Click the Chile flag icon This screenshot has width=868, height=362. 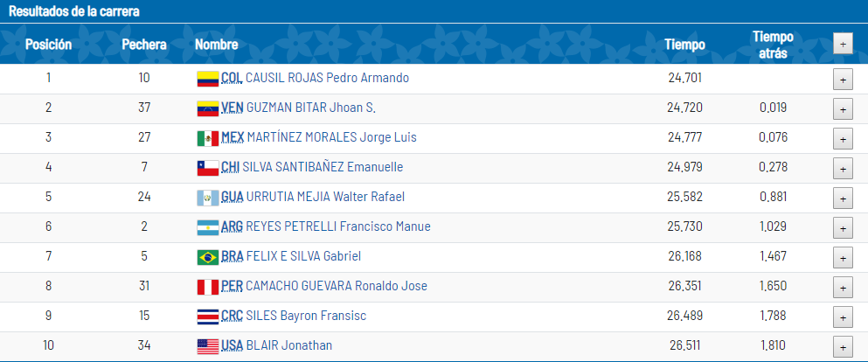click(x=207, y=168)
